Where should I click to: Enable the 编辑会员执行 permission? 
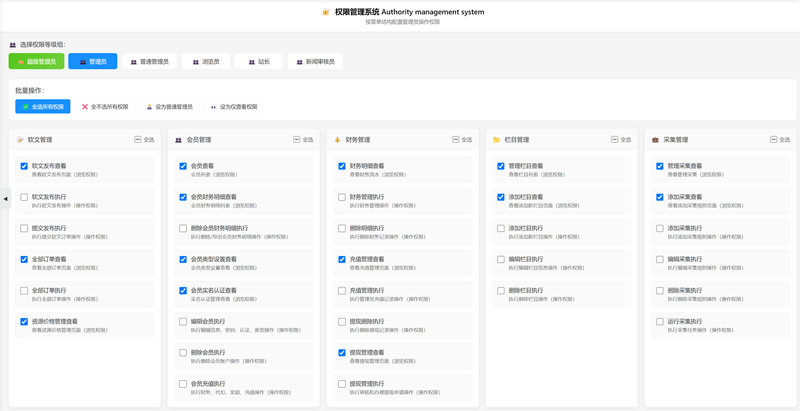click(183, 322)
